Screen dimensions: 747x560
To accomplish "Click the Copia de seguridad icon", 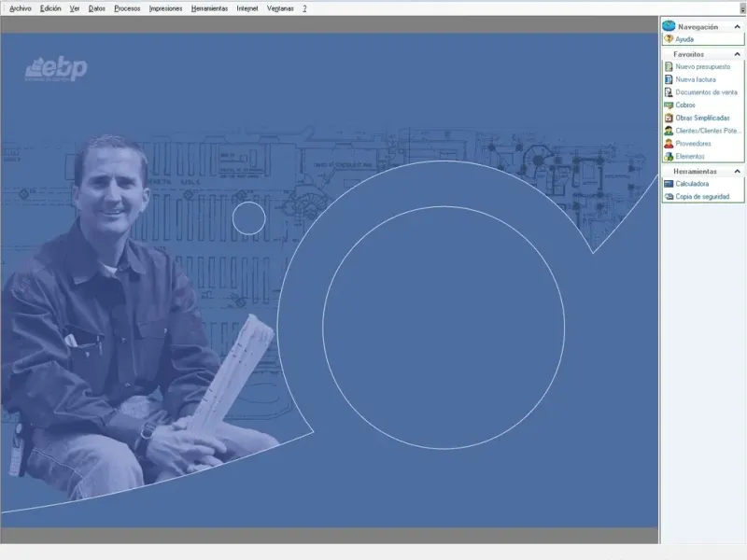I will (x=669, y=197).
